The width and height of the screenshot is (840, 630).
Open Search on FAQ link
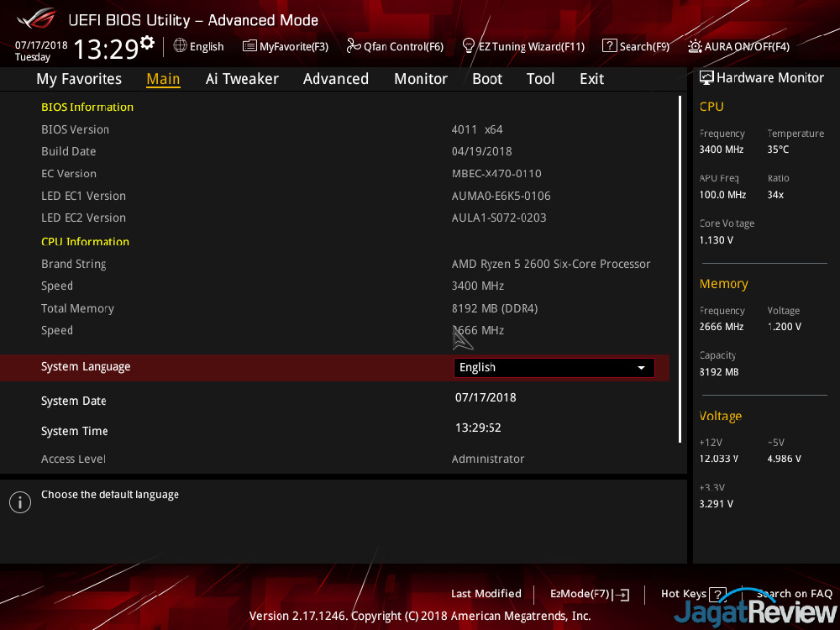(x=794, y=594)
